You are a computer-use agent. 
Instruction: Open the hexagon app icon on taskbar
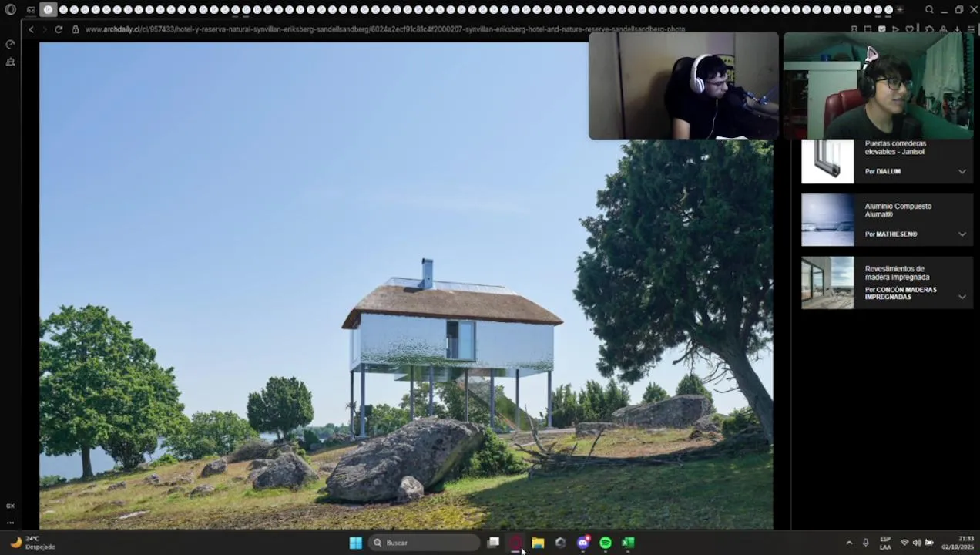[560, 543]
